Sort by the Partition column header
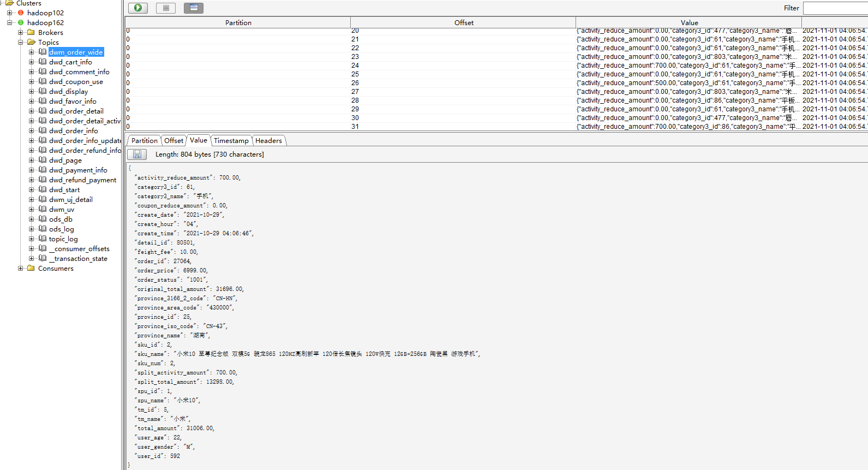Image resolution: width=868 pixels, height=470 pixels. click(x=238, y=22)
